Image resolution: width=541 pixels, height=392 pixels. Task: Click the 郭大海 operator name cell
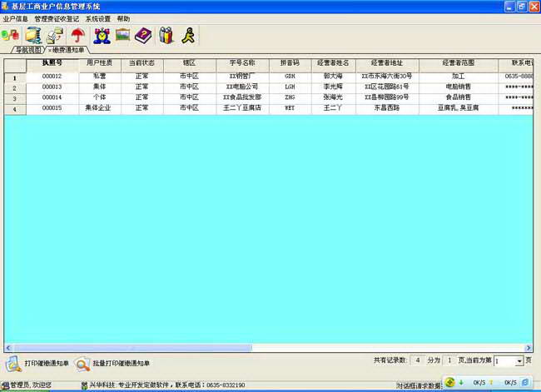coord(333,77)
